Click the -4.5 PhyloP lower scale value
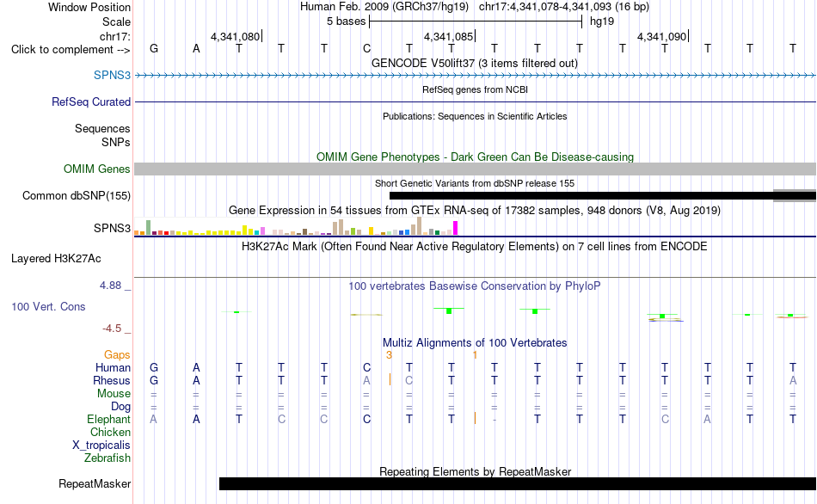The image size is (817, 504). tap(112, 329)
